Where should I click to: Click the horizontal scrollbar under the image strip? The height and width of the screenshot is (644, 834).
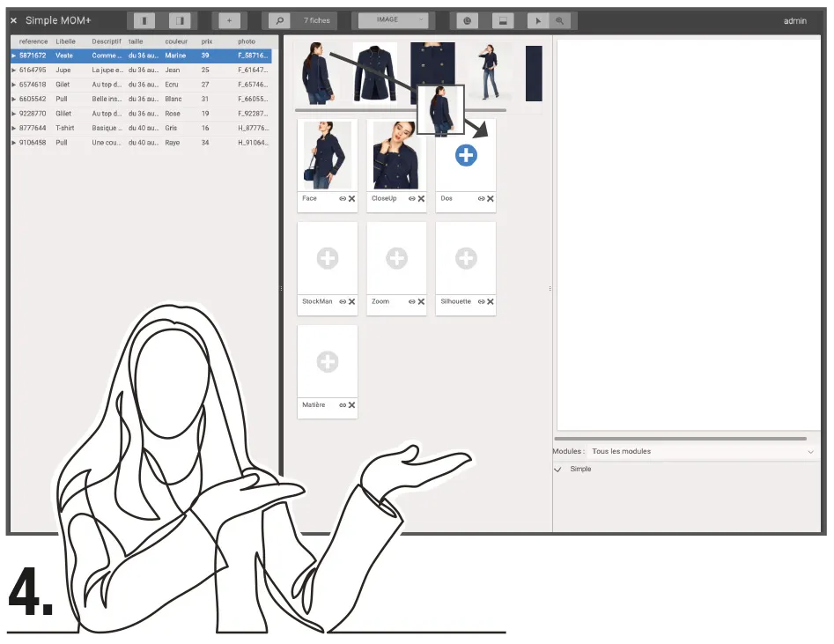coord(401,110)
